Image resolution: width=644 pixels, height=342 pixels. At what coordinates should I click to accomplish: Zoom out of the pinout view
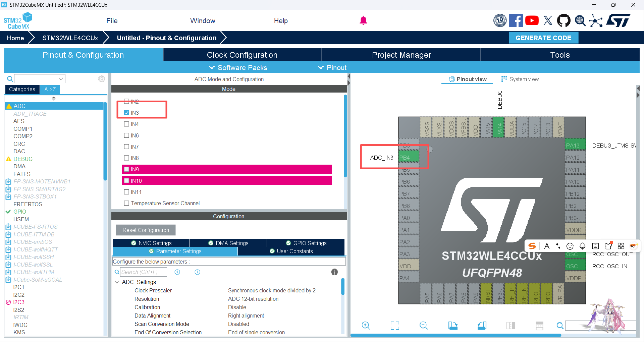click(x=424, y=326)
